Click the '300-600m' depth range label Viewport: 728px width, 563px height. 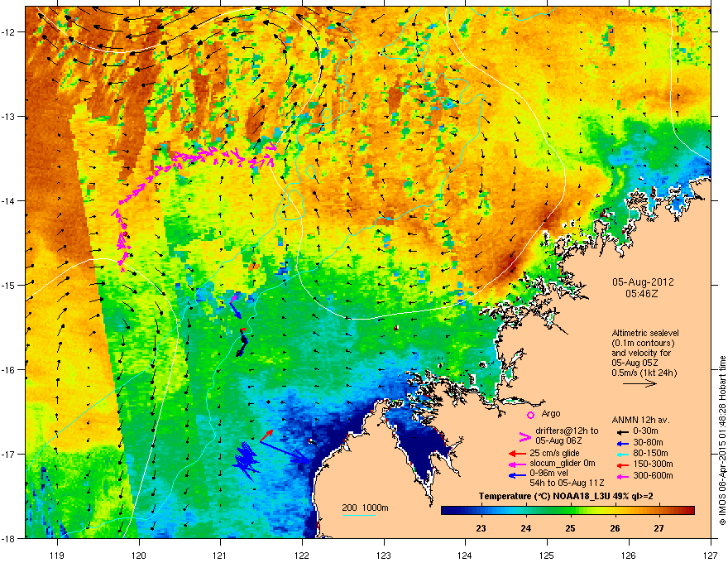pyautogui.click(x=653, y=475)
